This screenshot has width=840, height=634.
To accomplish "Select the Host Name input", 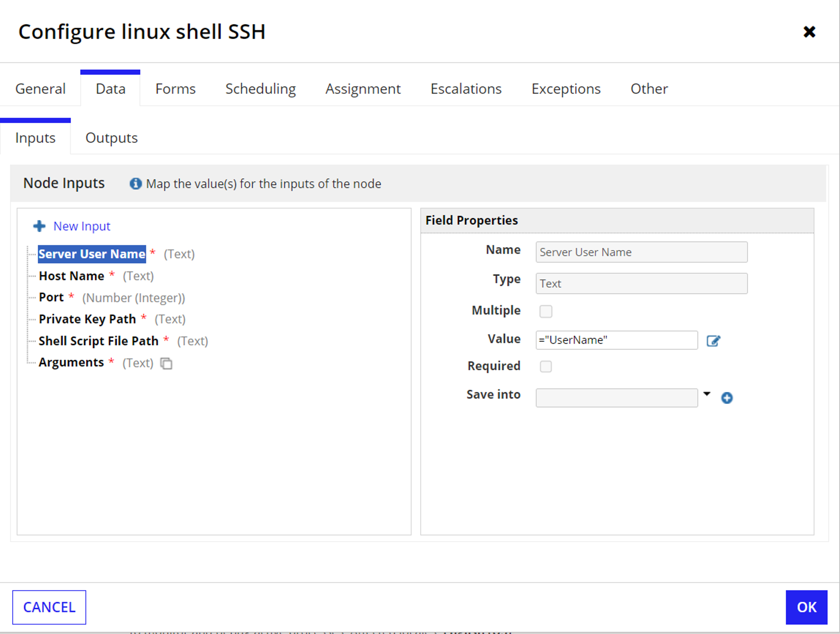I will (x=71, y=276).
